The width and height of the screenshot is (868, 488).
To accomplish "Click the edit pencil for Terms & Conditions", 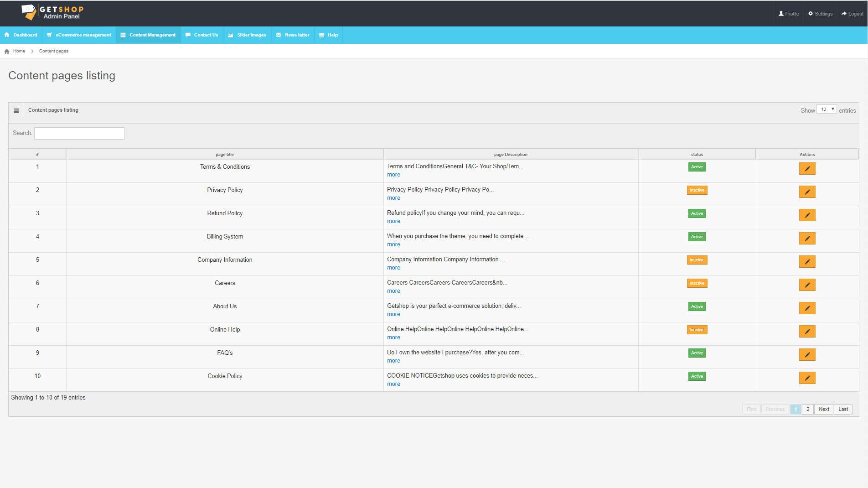I will tap(807, 169).
